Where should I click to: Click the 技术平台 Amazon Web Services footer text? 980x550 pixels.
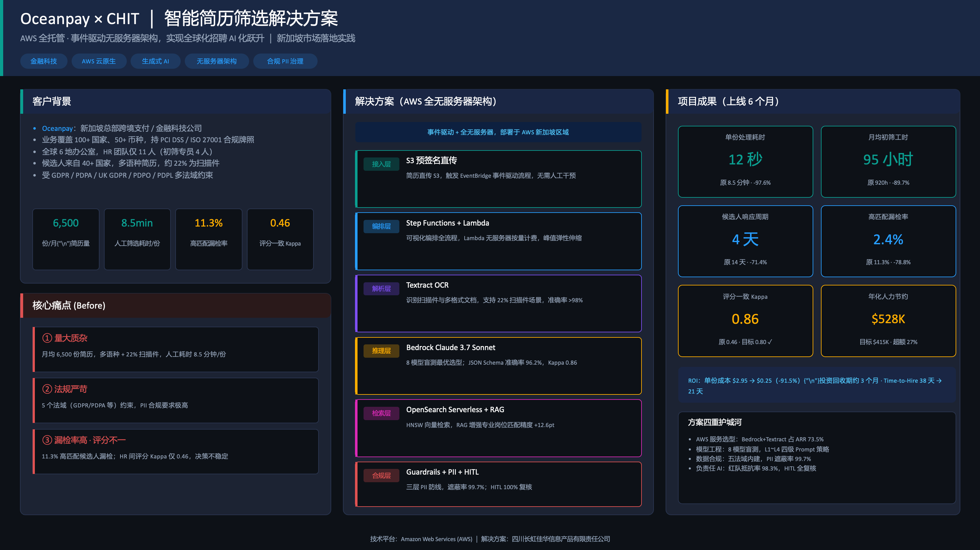(x=421, y=539)
